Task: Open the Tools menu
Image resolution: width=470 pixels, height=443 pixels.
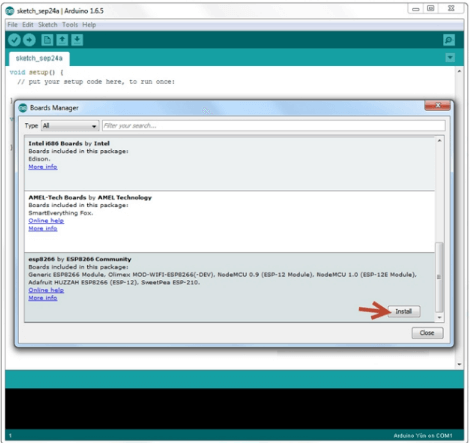Action: 70,25
